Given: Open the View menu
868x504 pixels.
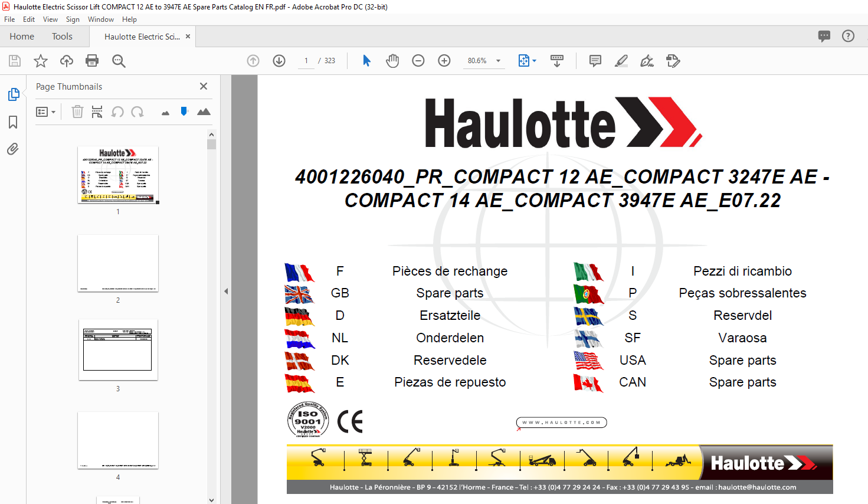Looking at the screenshot, I should click(51, 19).
